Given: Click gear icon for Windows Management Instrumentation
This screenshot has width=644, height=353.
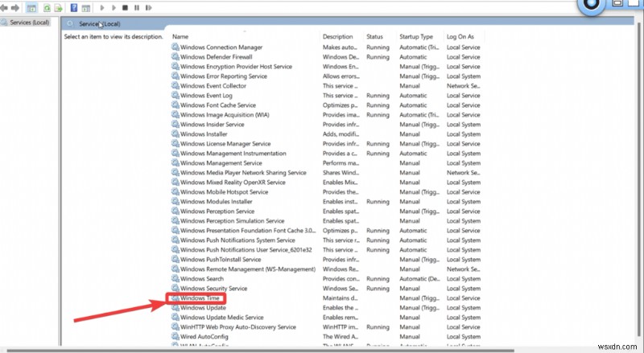Looking at the screenshot, I should click(x=175, y=153).
